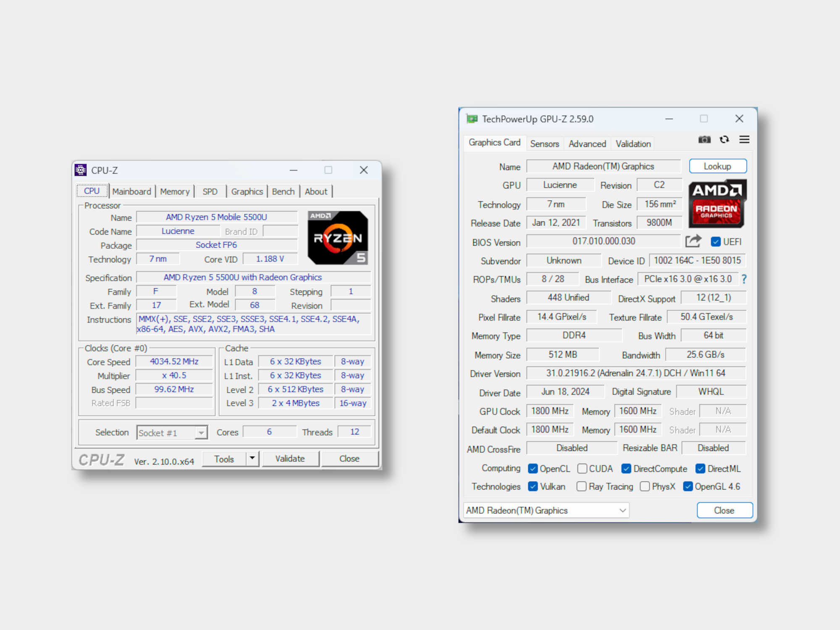Open the GPU-Z hamburger menu
This screenshot has height=630, width=840.
pyautogui.click(x=744, y=139)
